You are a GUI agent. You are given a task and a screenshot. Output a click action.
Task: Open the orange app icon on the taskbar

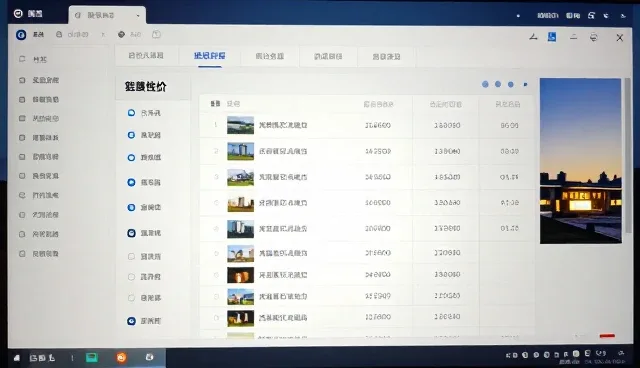tap(121, 358)
